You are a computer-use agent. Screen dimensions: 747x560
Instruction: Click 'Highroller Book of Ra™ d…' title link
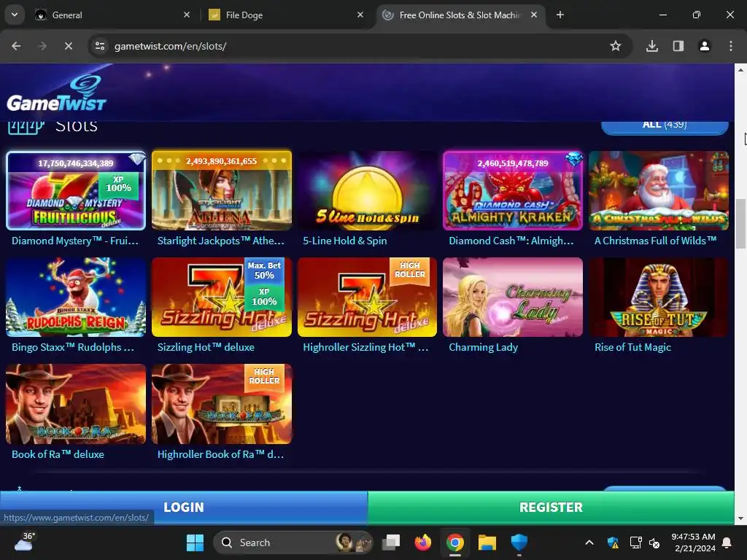click(220, 454)
